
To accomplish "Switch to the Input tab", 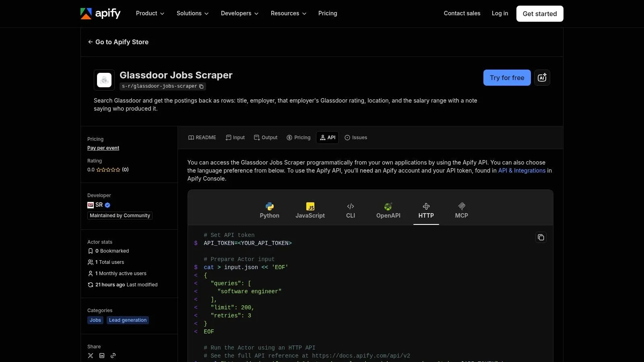I will tap(235, 138).
